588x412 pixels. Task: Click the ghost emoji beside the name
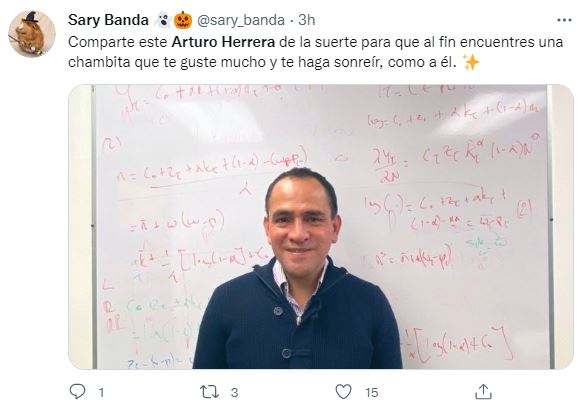(x=163, y=20)
